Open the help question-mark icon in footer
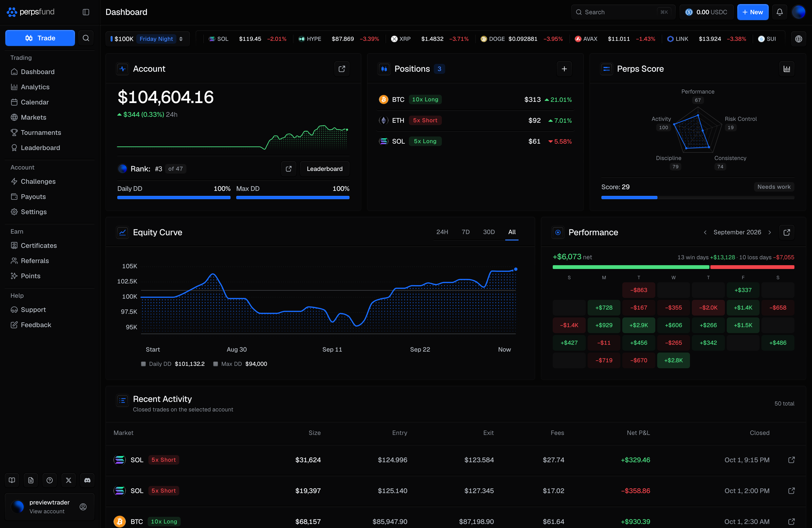This screenshot has height=528, width=812. 49,480
